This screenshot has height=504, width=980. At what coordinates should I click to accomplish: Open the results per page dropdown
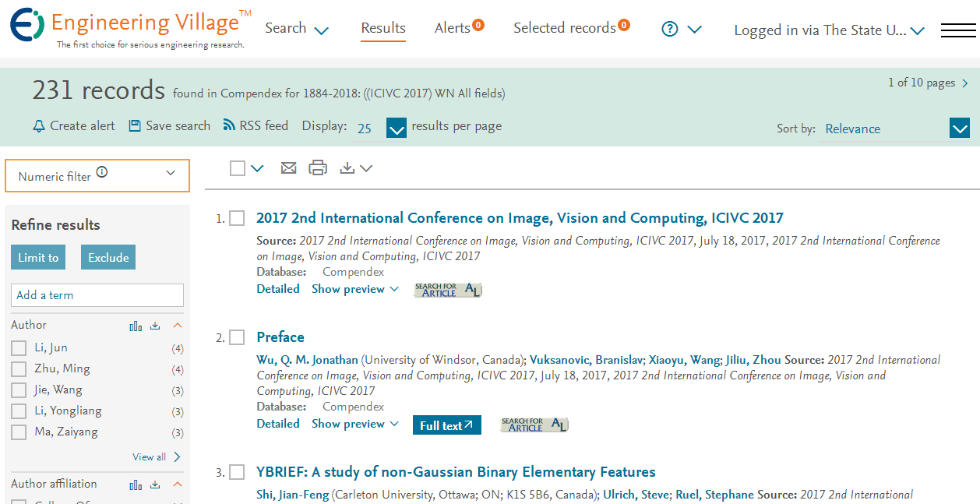[x=397, y=128]
